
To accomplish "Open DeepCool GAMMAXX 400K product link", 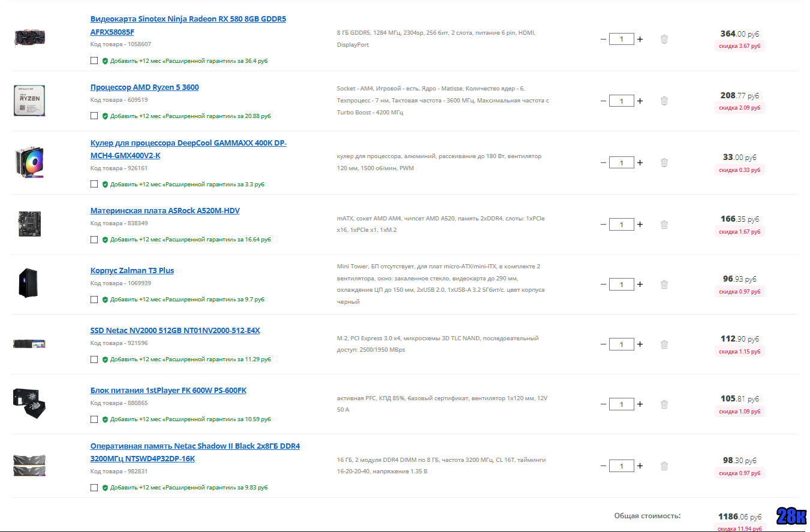I will click(x=188, y=149).
